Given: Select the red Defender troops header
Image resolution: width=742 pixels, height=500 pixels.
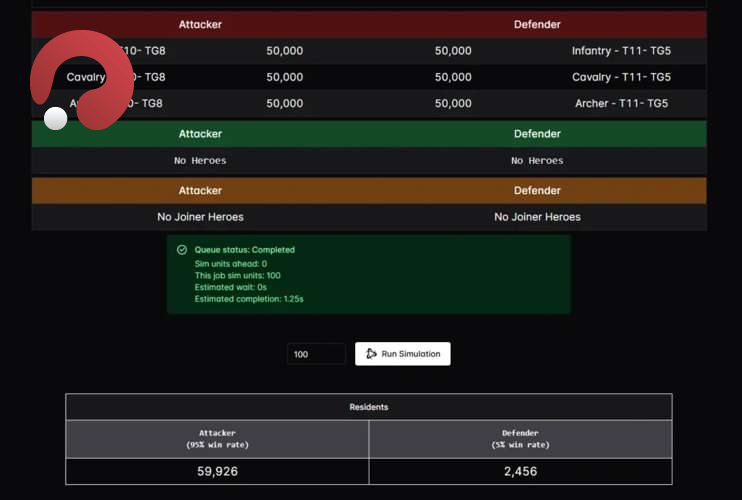Looking at the screenshot, I should click(x=537, y=24).
